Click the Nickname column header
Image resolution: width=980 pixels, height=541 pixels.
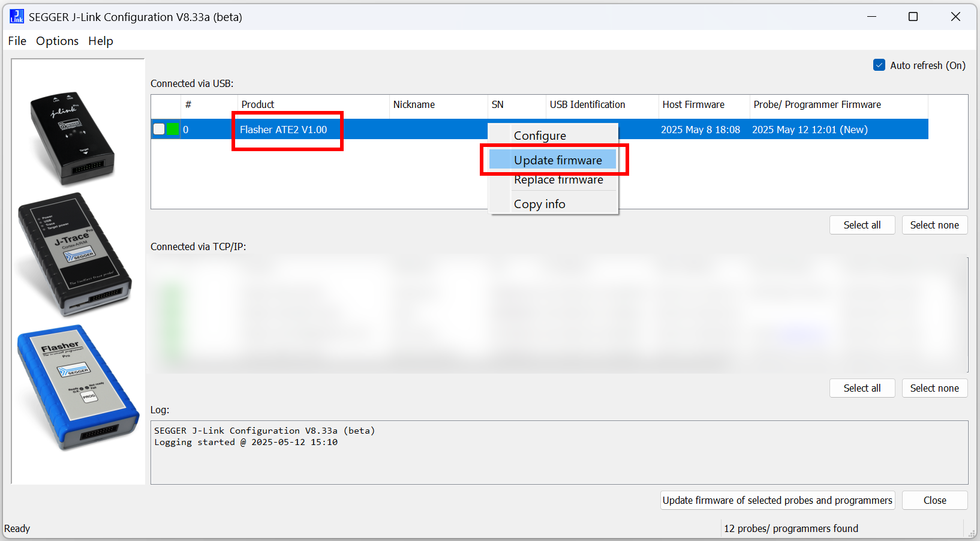[438, 104]
